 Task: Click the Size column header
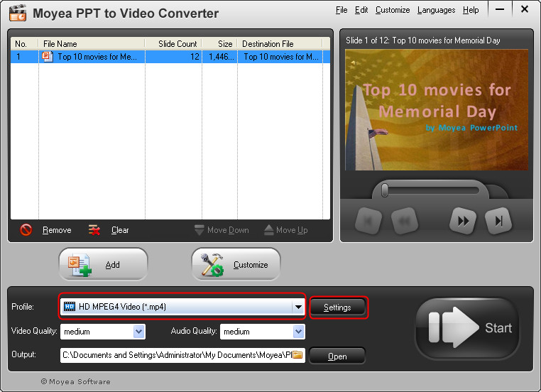pos(220,44)
